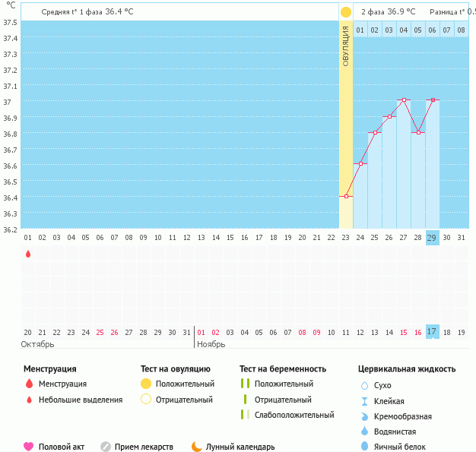The height and width of the screenshot is (452, 476).
Task: Click the Клейкая cervical fluid icon
Action: point(364,401)
